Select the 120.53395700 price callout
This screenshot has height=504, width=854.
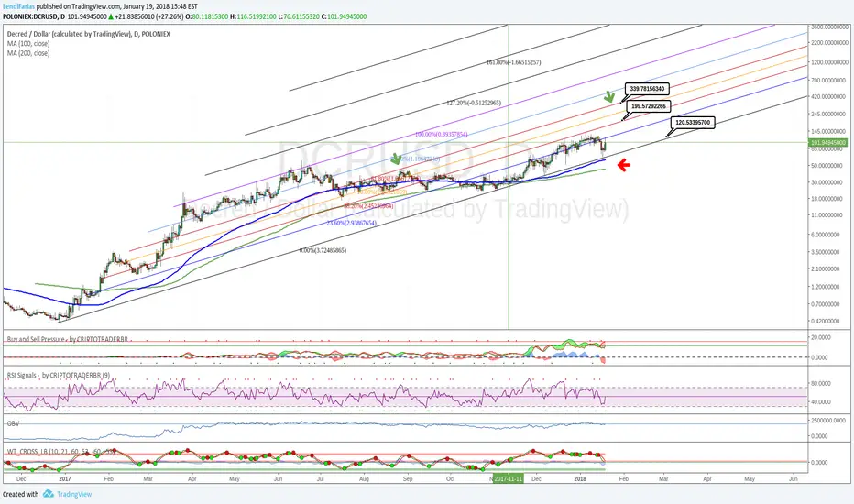pyautogui.click(x=693, y=123)
